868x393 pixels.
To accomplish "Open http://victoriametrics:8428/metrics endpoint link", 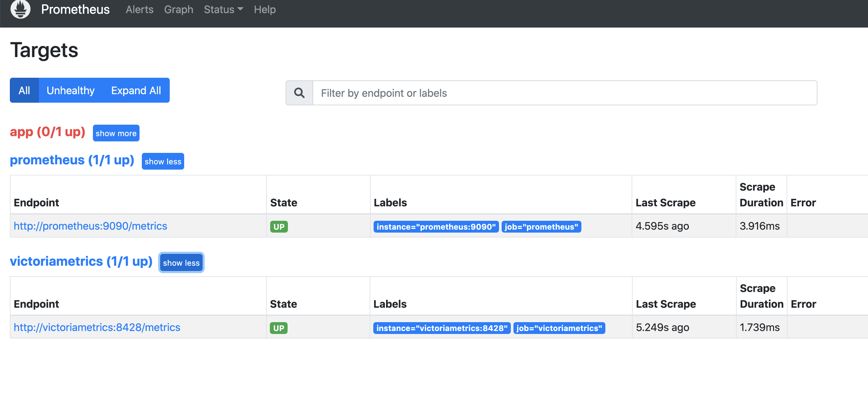I will 97,327.
